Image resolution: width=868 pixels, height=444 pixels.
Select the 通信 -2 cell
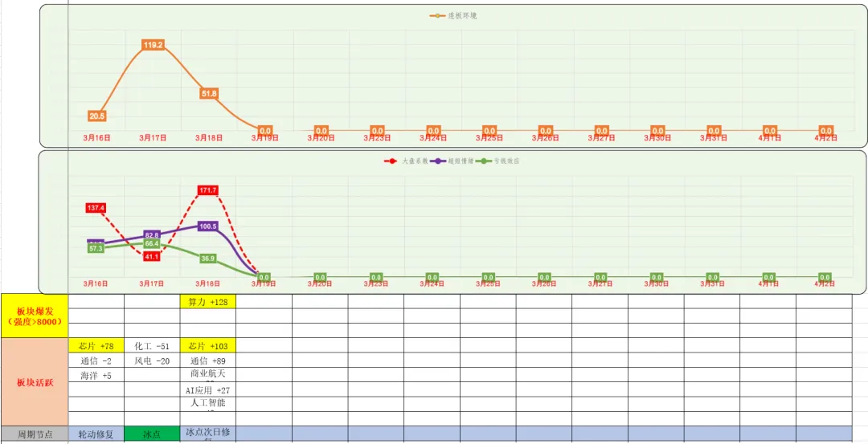[x=96, y=360]
